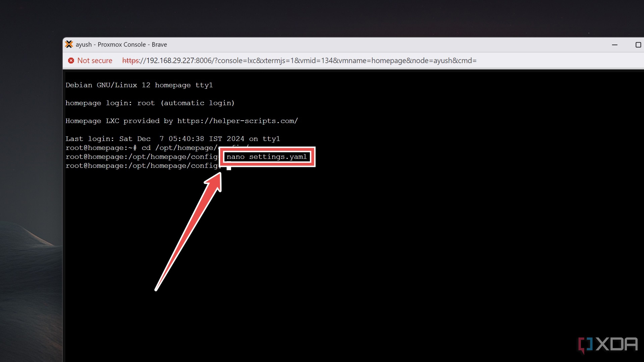This screenshot has width=644, height=362.
Task: Click the window title ayush - Proxmox Console
Action: [x=121, y=44]
